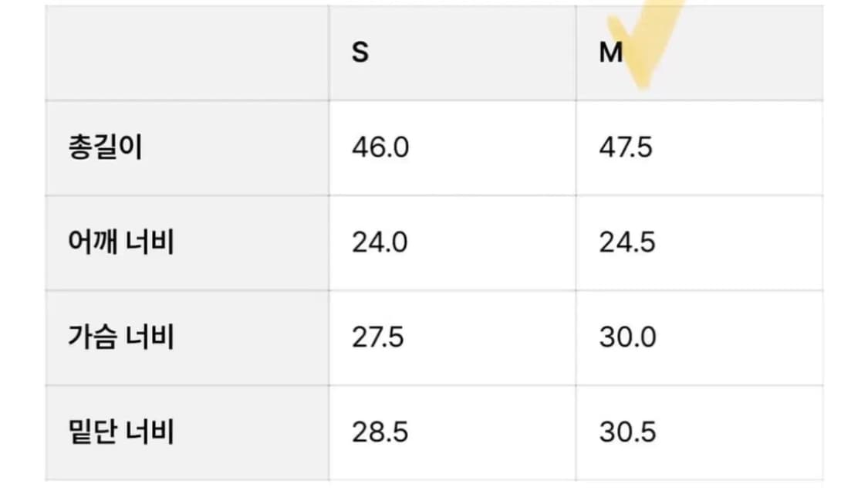
Task: Pick the M size's 가슴 너비 value
Action: pos(628,337)
